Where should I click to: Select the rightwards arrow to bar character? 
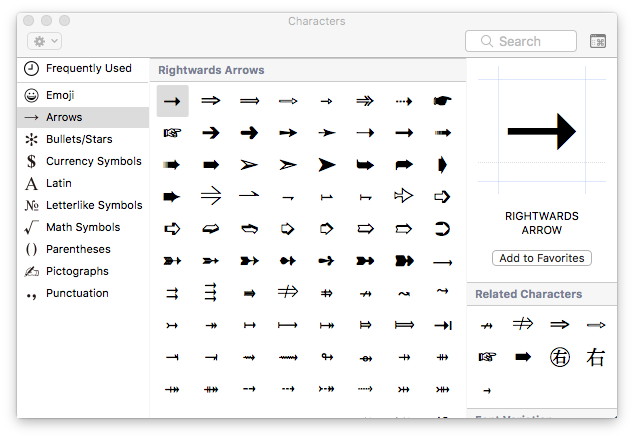442,325
